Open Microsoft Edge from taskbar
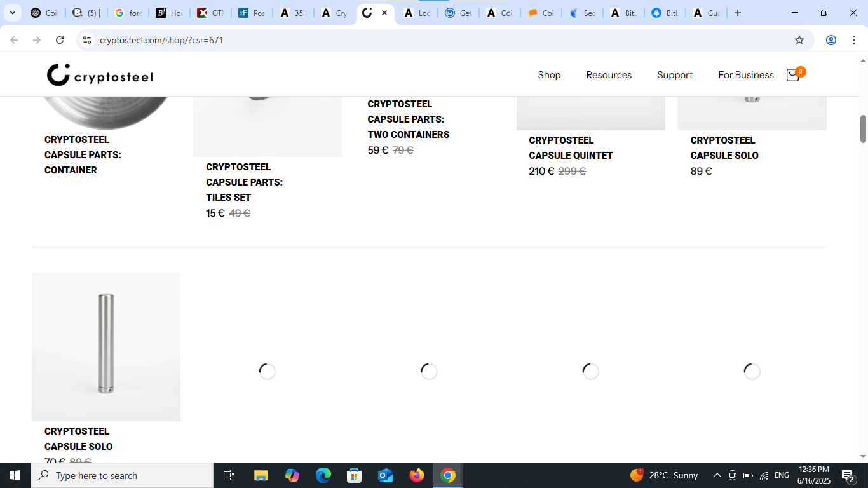The height and width of the screenshot is (488, 868). pos(323,475)
